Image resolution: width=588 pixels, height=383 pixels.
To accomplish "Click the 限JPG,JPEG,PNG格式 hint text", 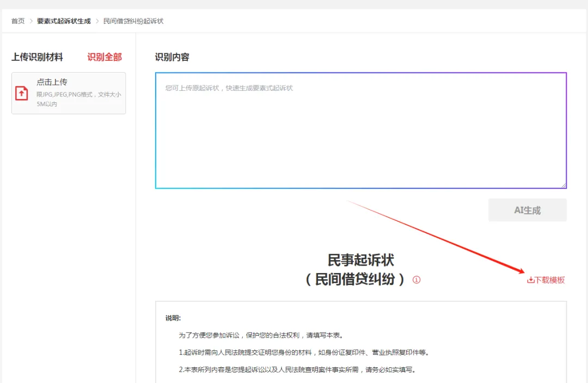I will point(79,99).
